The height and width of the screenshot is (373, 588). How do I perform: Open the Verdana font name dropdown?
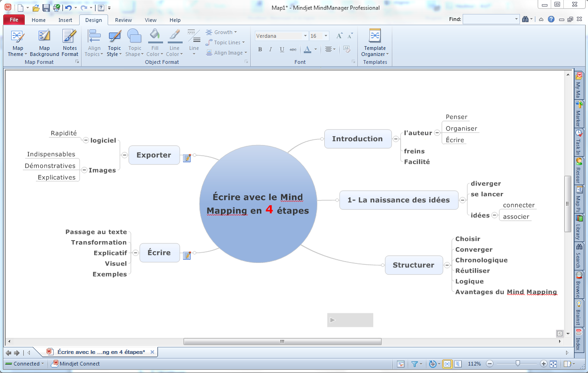pyautogui.click(x=305, y=36)
